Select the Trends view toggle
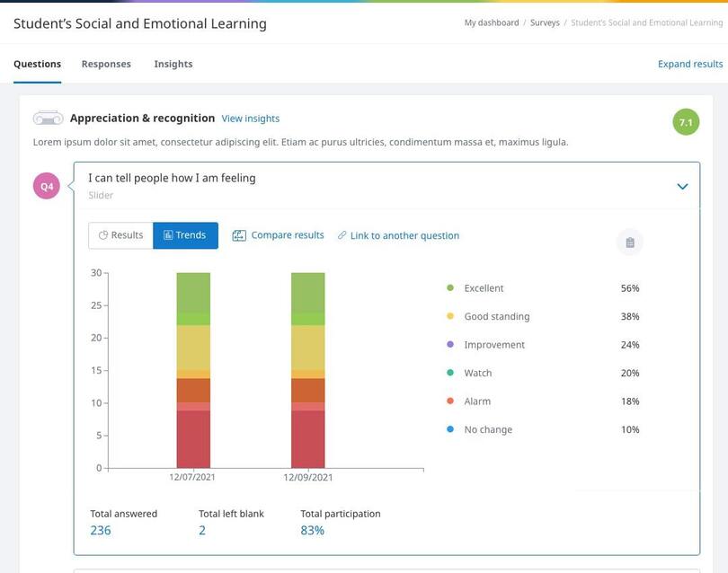Screen dimensions: 728x573 [185, 235]
